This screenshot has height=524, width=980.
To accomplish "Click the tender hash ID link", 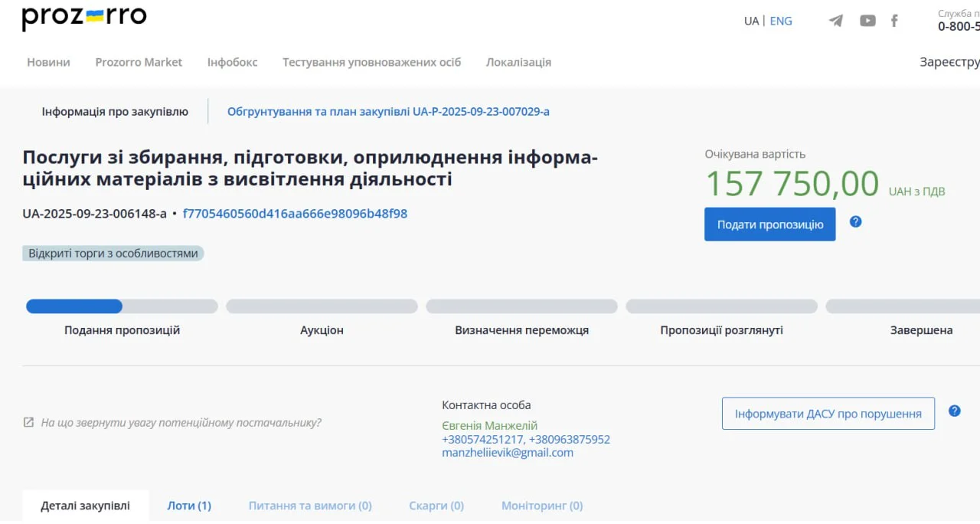I will pos(295,214).
